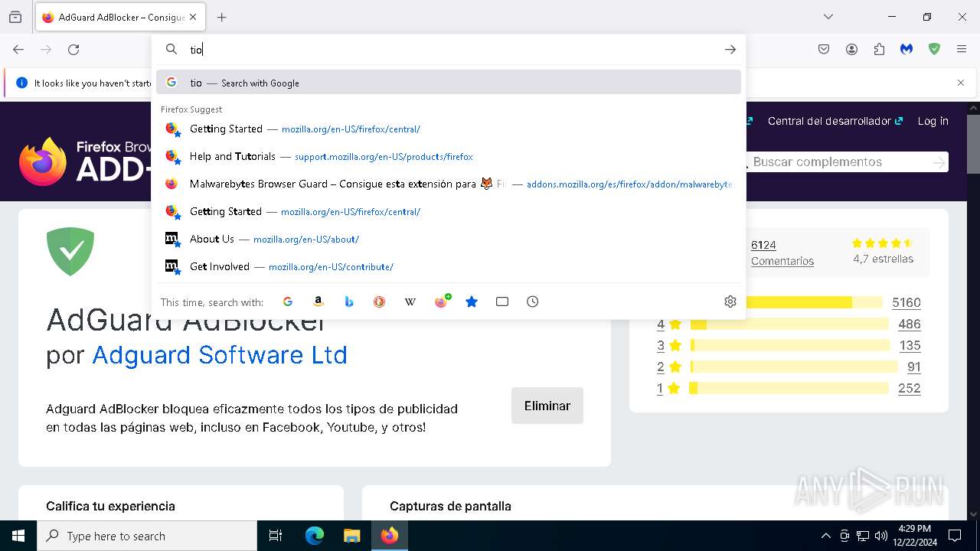980x551 pixels.
Task: Search history with the clock icon
Action: [533, 302]
